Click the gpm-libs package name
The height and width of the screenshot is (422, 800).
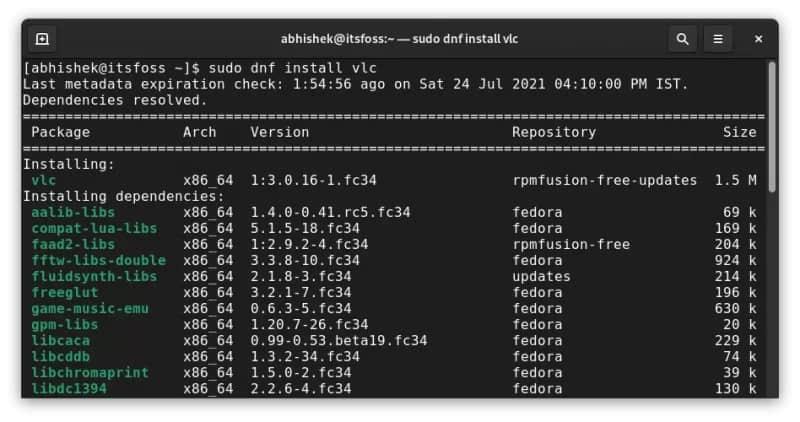[65, 324]
